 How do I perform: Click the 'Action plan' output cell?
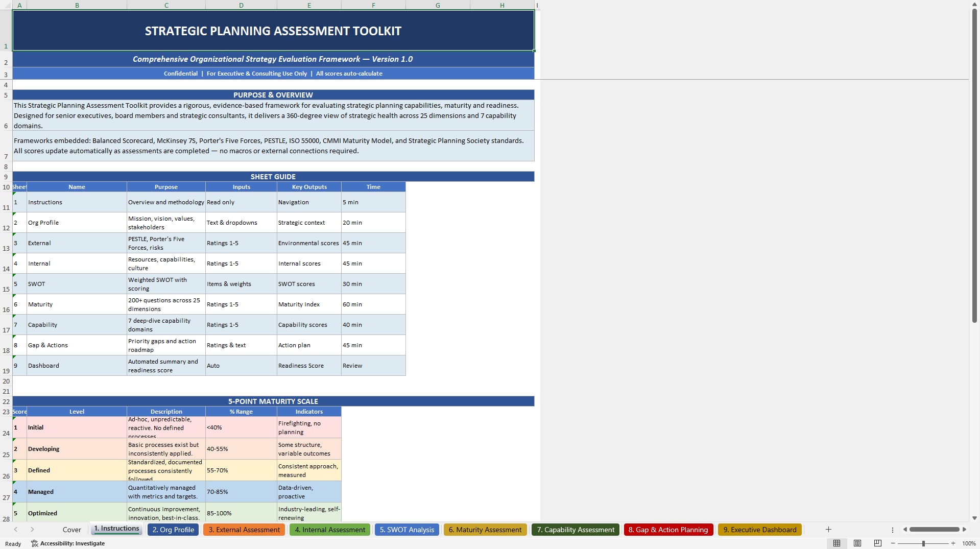(x=309, y=345)
